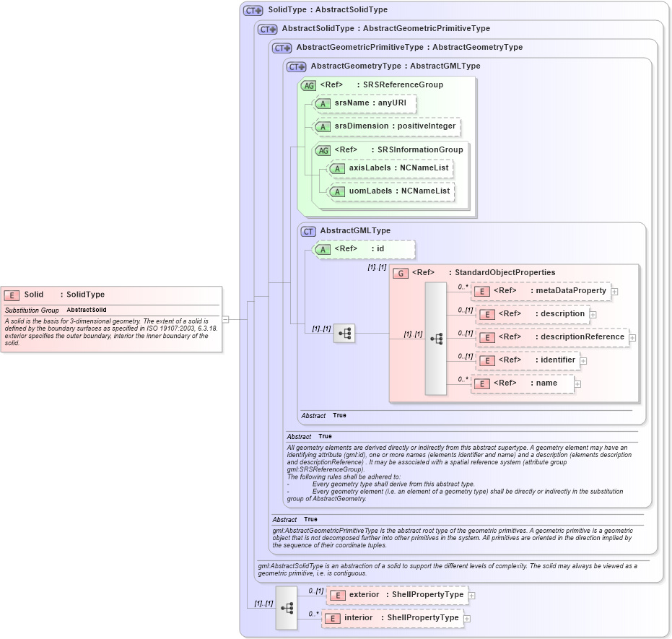Click srsDimension : positiveInteger text
The image size is (672, 639).
[x=395, y=126]
